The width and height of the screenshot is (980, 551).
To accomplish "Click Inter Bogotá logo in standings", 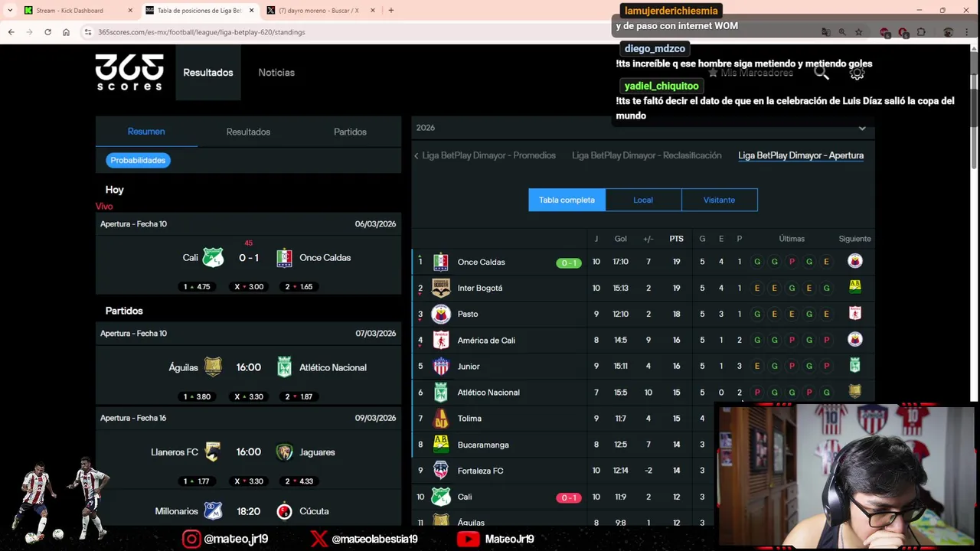I will (441, 288).
